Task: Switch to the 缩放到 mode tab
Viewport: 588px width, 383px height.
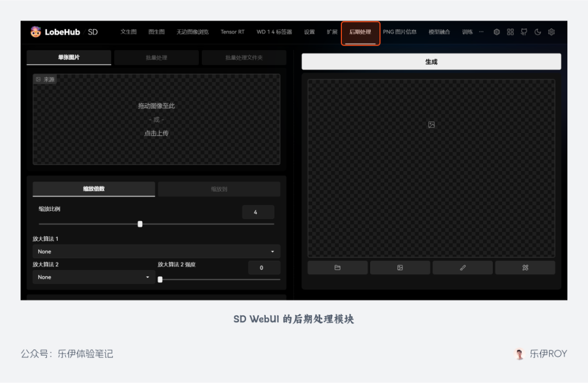Action: click(219, 189)
